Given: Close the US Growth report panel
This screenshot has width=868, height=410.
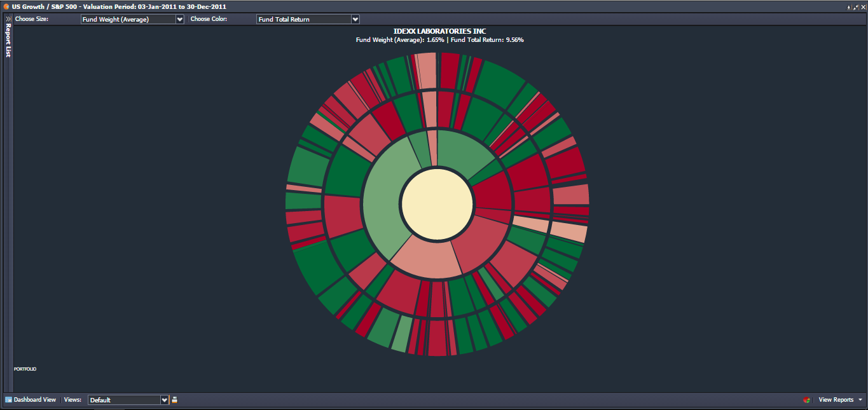Looking at the screenshot, I should (863, 7).
